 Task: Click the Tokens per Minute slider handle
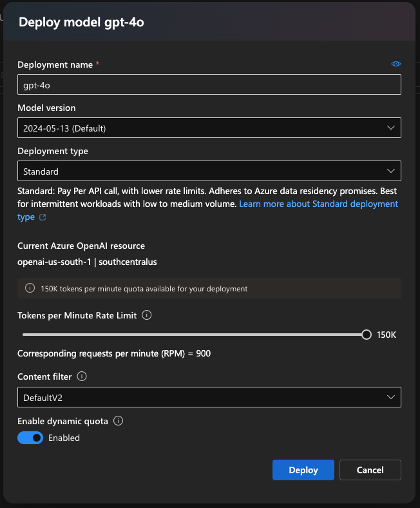367,334
